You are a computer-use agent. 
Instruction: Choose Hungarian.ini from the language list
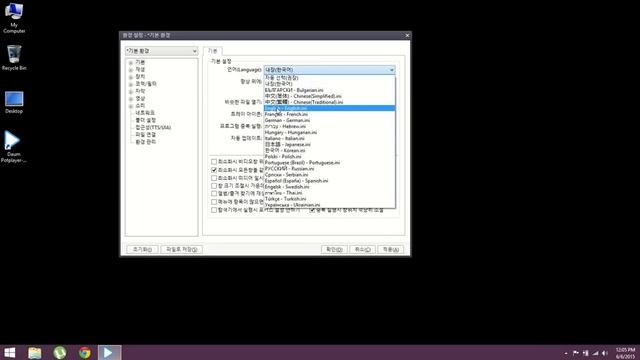[x=329, y=132]
